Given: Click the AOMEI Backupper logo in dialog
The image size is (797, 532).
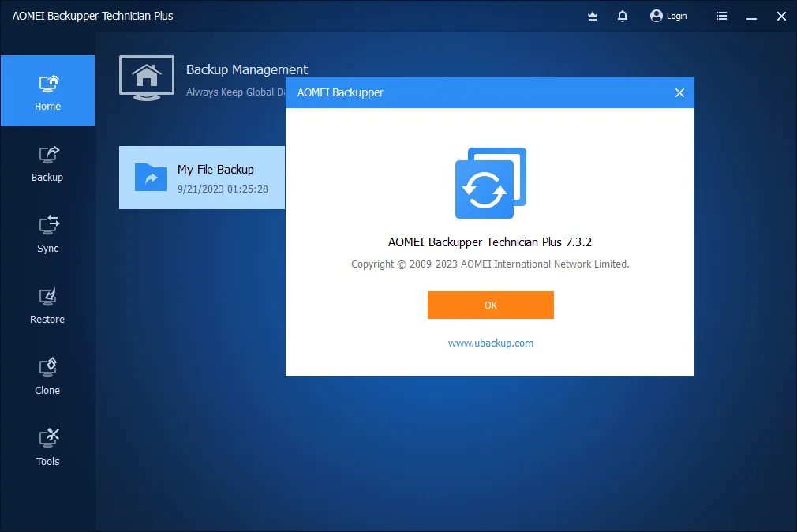Looking at the screenshot, I should point(491,183).
